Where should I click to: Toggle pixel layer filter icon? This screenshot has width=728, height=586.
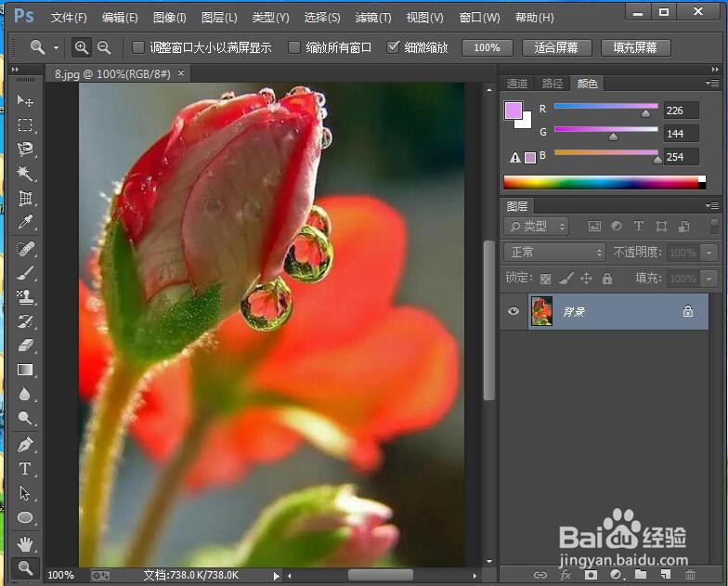(594, 227)
